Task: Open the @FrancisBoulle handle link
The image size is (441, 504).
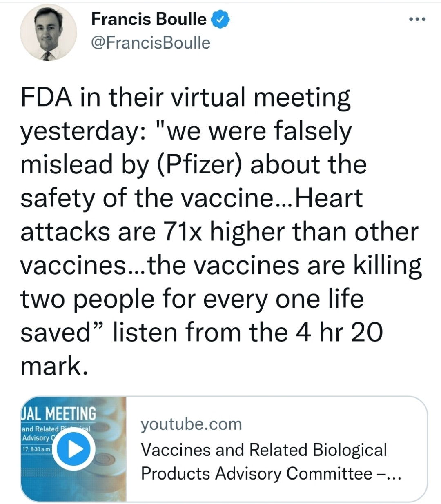Action: click(151, 42)
